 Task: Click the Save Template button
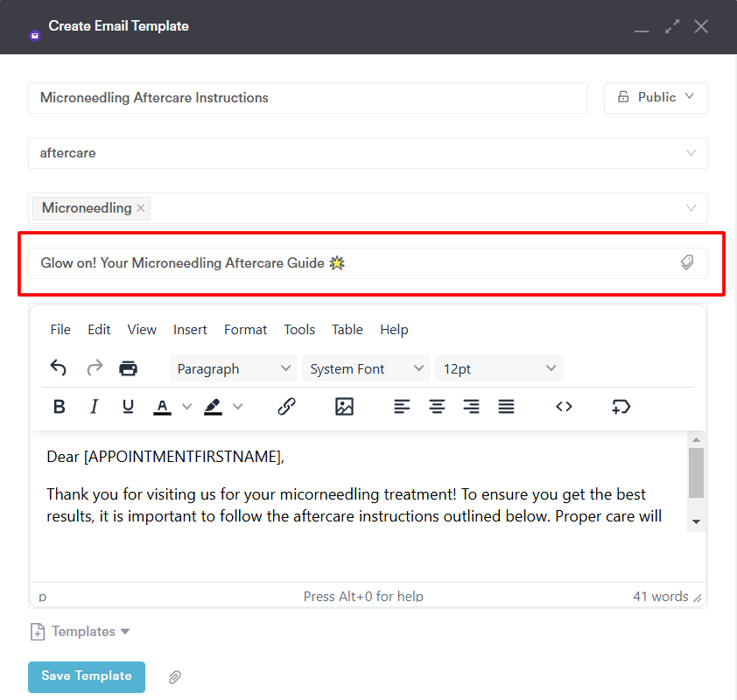tap(87, 676)
